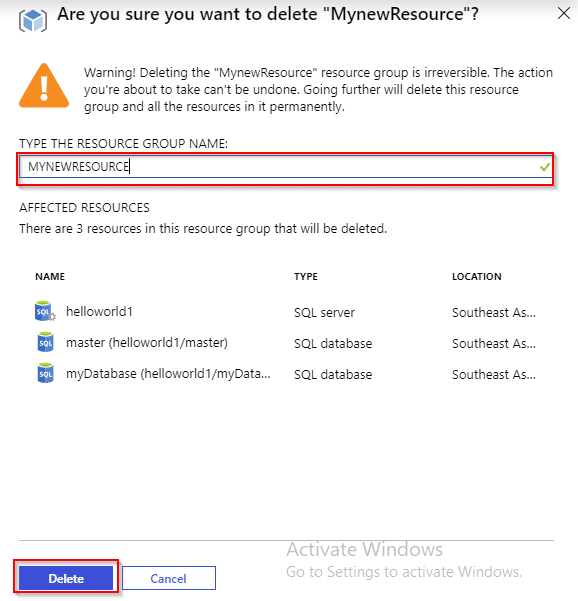Select the helloworld1 resource row
This screenshot has width=578, height=601.
(286, 312)
